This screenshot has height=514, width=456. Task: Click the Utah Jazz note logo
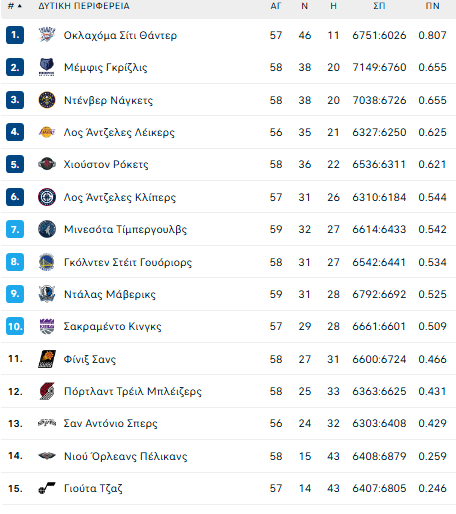[x=47, y=488]
